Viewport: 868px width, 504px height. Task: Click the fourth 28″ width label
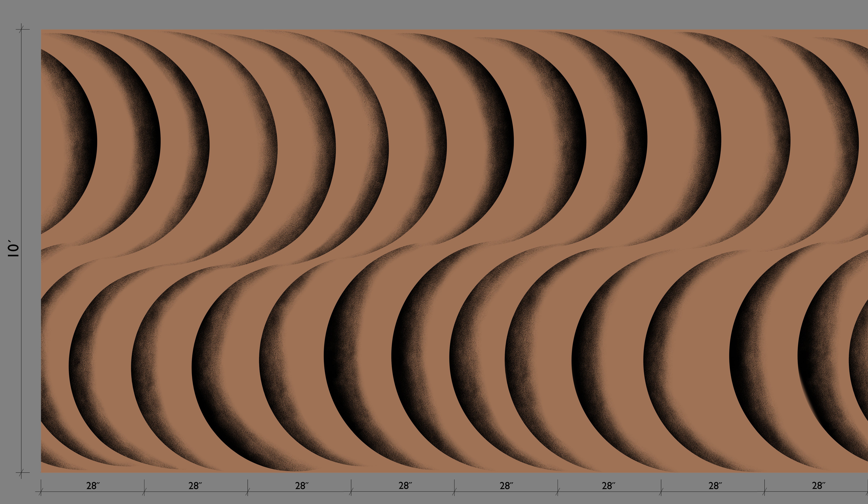pos(405,486)
